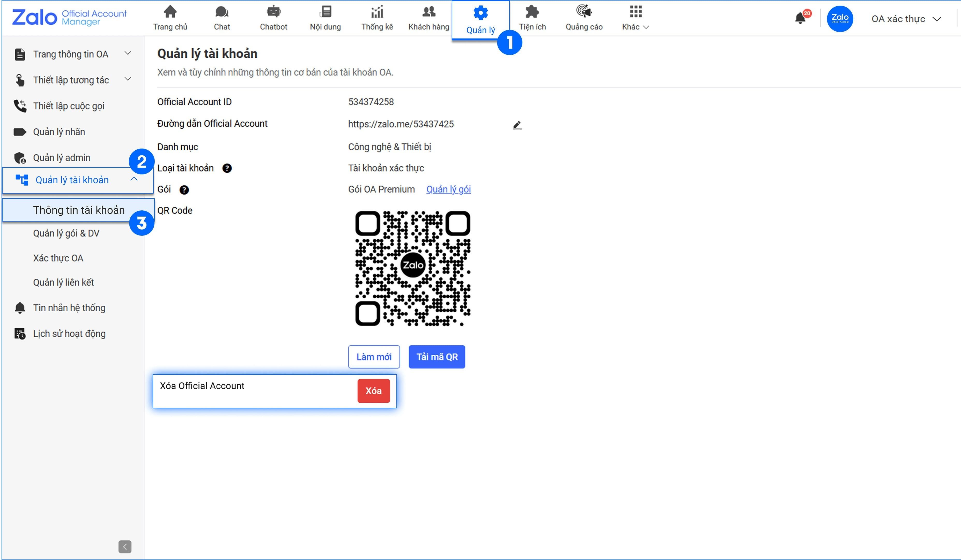Switch to the Trang chủ tab

coord(170,27)
